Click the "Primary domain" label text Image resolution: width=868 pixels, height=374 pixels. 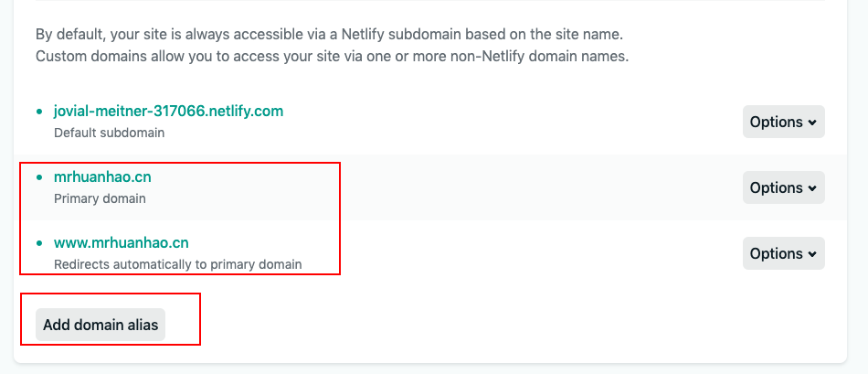point(100,198)
